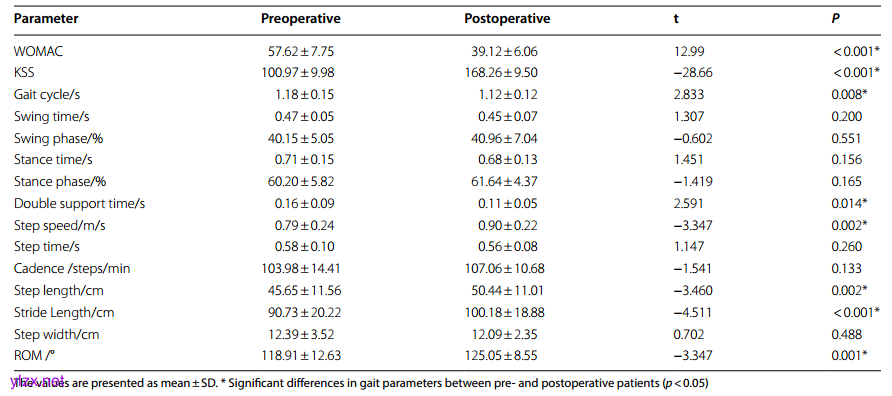Click the Parameter column header
892x396 pixels.
[46, 19]
